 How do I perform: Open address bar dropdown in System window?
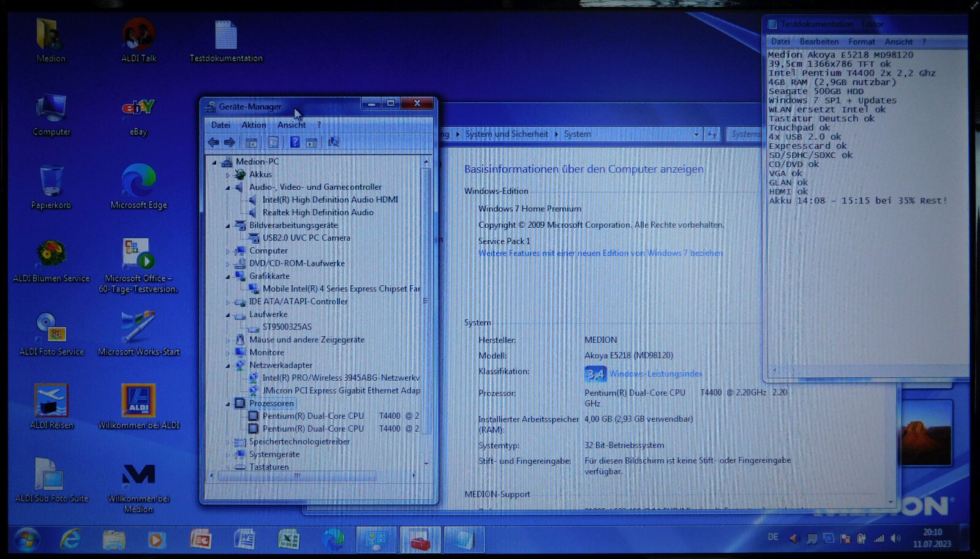point(696,134)
